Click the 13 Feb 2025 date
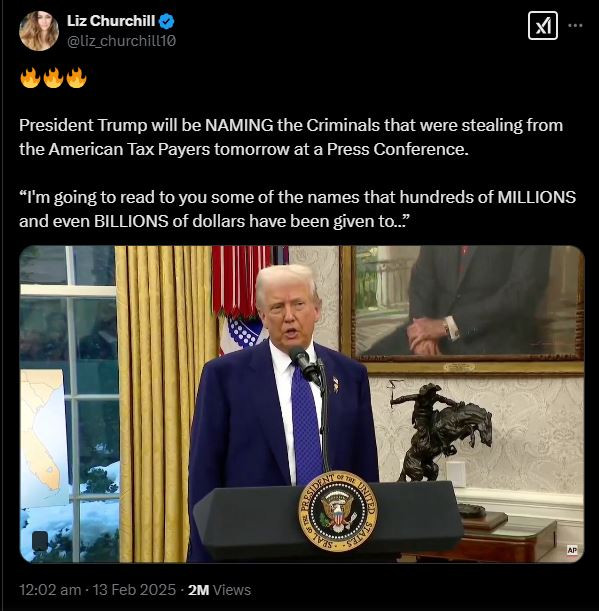This screenshot has height=611, width=599. point(134,590)
